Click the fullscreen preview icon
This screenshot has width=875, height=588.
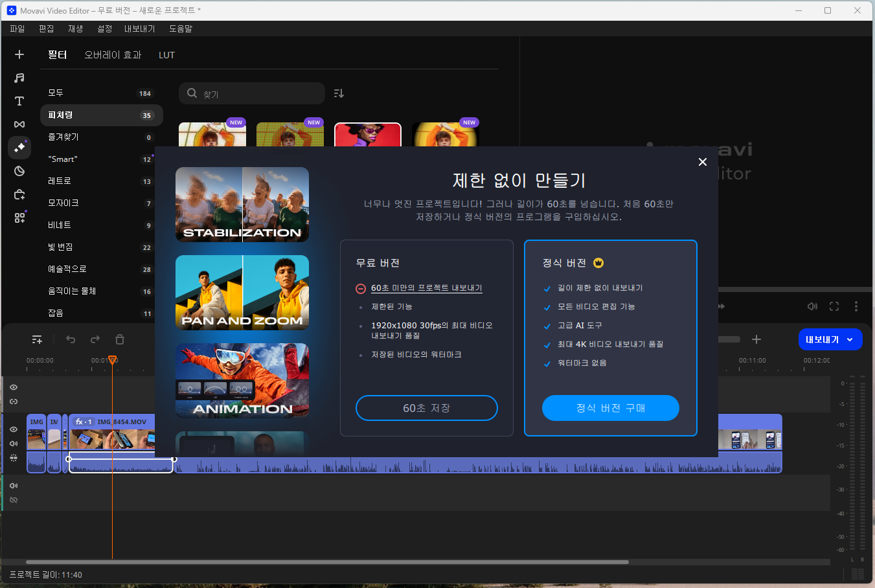coord(834,306)
